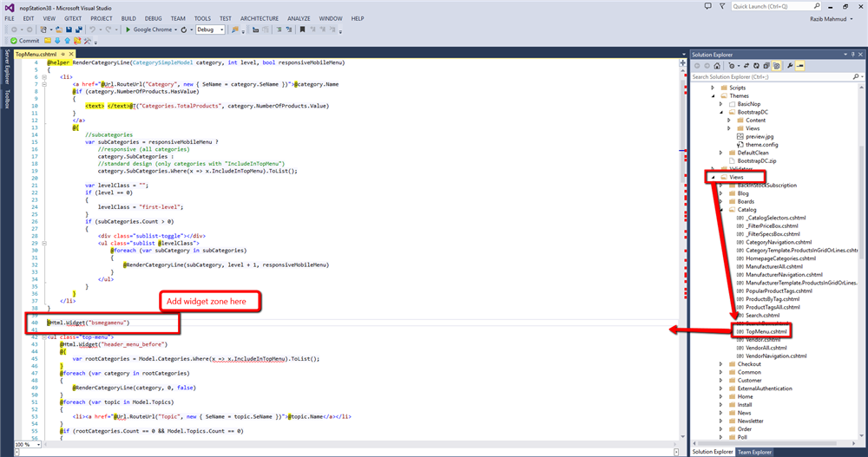Click Solution Explorer Refresh icon
Image resolution: width=868 pixels, height=457 pixels.
tap(756, 66)
